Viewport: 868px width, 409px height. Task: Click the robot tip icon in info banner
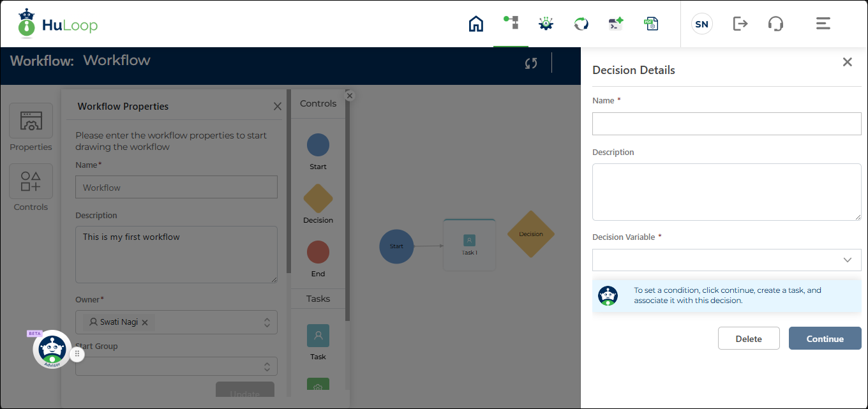pos(608,295)
